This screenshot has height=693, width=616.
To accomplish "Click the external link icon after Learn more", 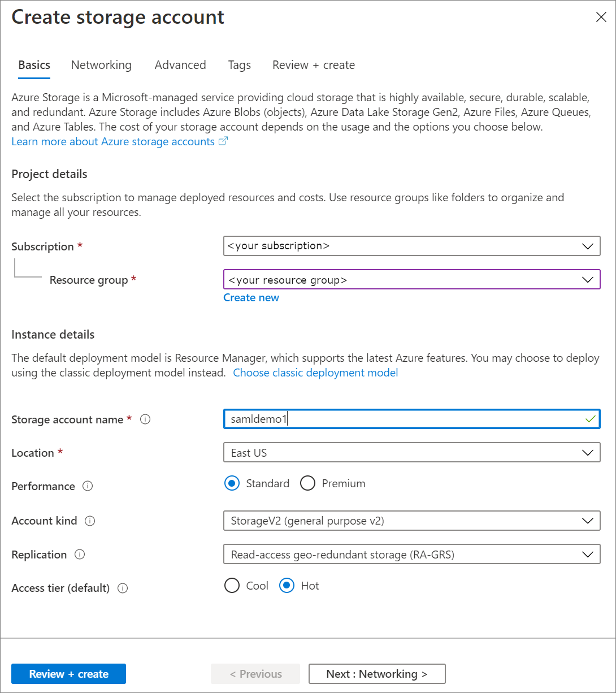I will (223, 141).
